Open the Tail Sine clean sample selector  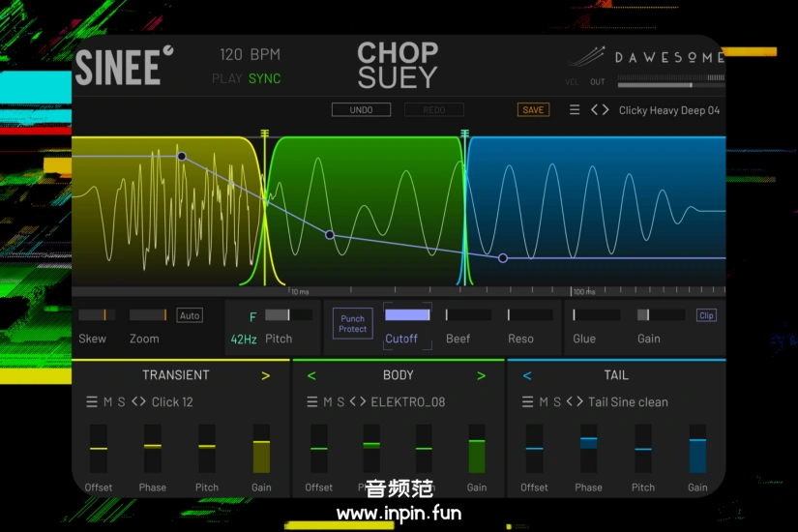click(628, 402)
